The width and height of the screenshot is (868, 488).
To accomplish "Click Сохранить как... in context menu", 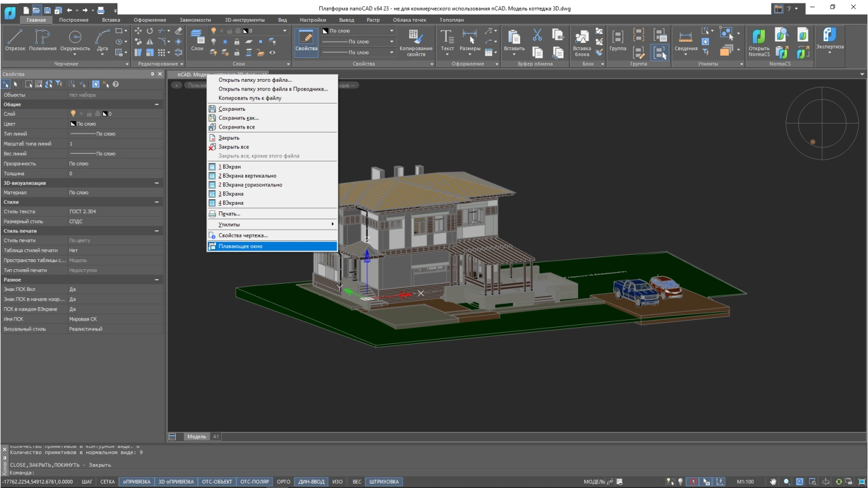I will (239, 118).
